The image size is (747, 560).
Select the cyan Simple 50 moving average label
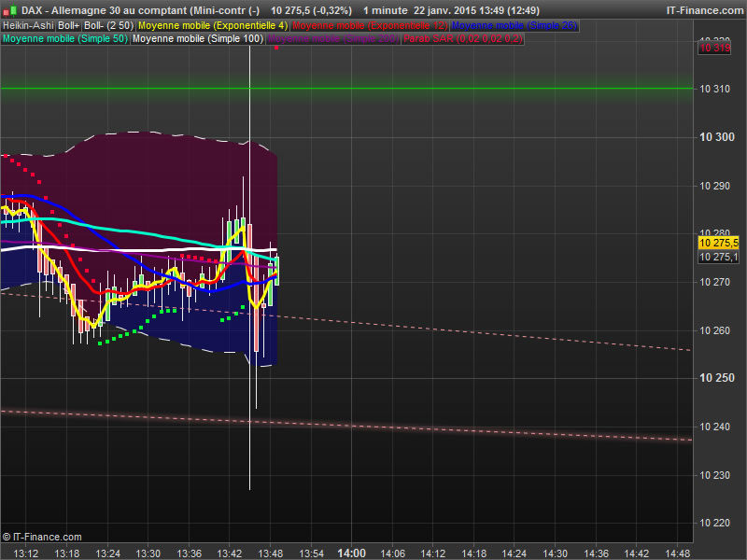pyautogui.click(x=65, y=38)
